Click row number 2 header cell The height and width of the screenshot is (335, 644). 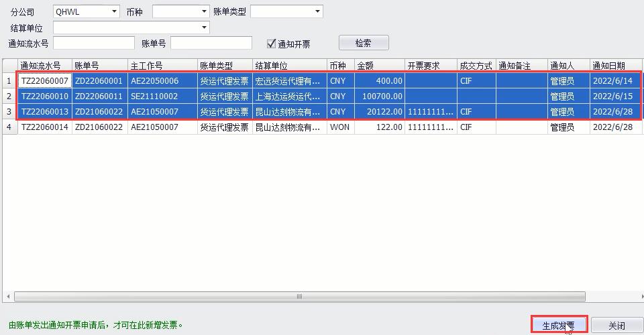coord(9,96)
